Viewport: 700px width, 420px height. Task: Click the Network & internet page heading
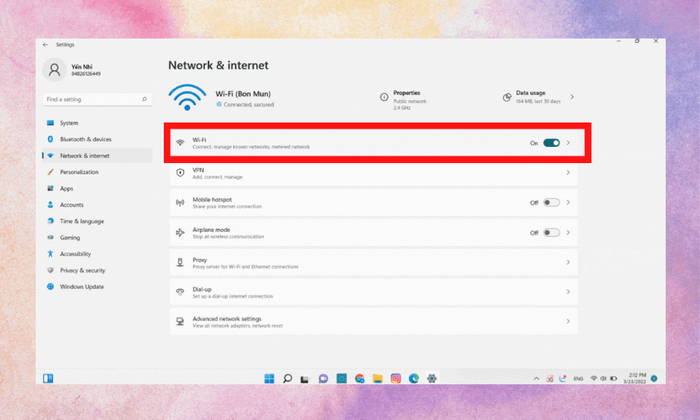coord(218,65)
